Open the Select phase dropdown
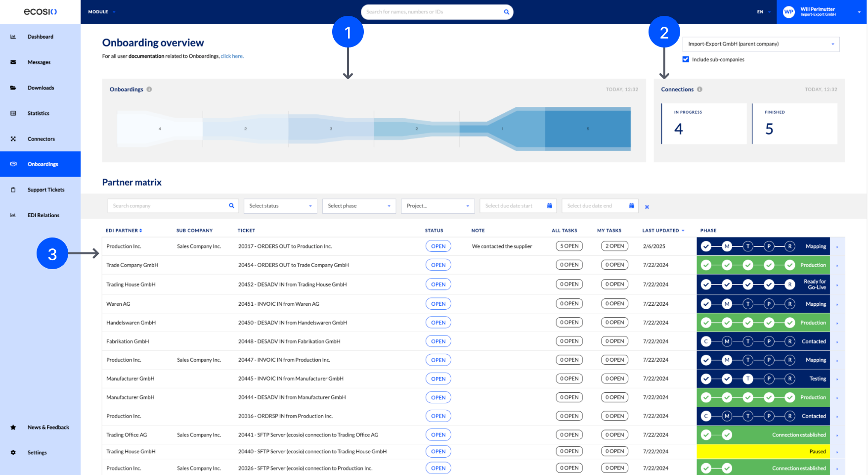Image resolution: width=868 pixels, height=475 pixels. pyautogui.click(x=359, y=206)
